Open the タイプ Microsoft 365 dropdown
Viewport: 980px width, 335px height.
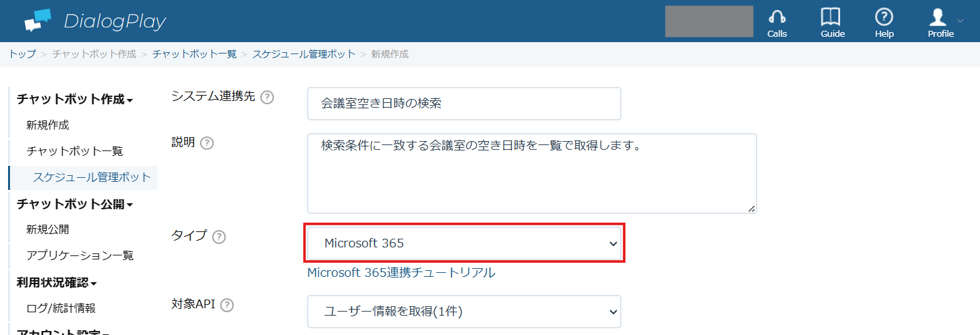click(464, 243)
